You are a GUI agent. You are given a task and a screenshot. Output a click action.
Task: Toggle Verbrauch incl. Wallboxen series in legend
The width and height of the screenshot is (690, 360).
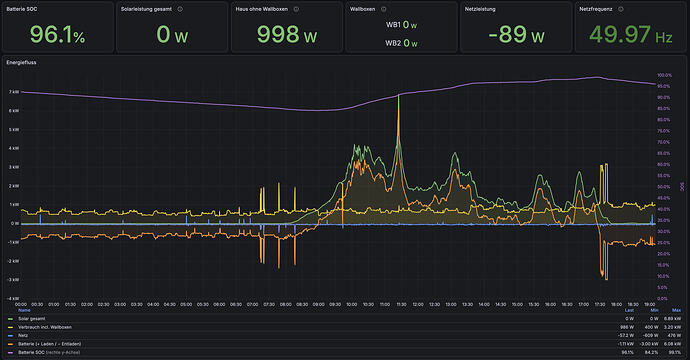coord(45,327)
